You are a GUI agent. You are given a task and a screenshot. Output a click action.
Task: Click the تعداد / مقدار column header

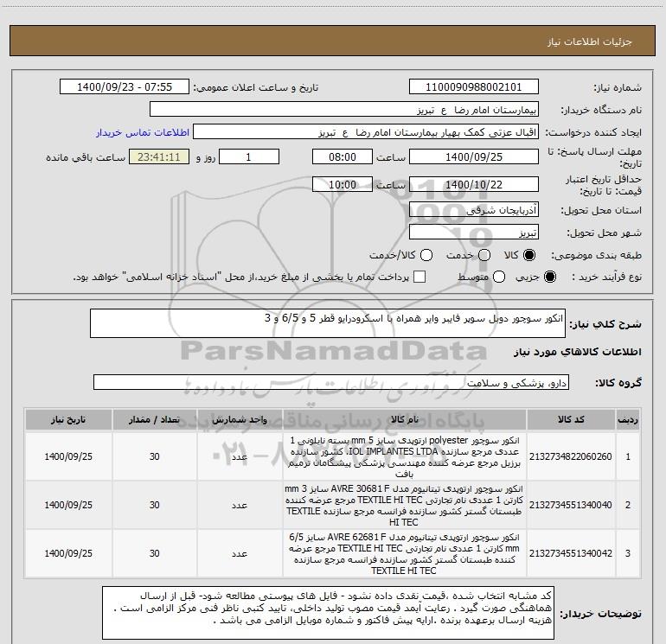point(155,419)
